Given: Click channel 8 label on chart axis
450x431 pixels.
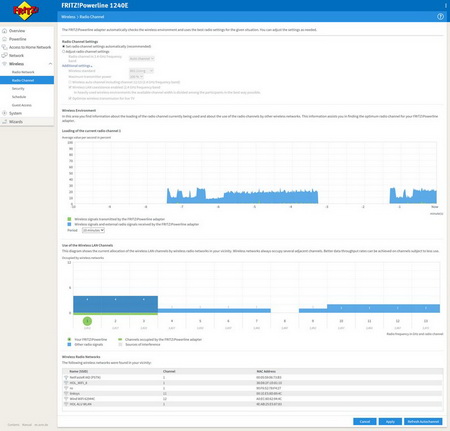Looking at the screenshot, I should click(x=285, y=321).
